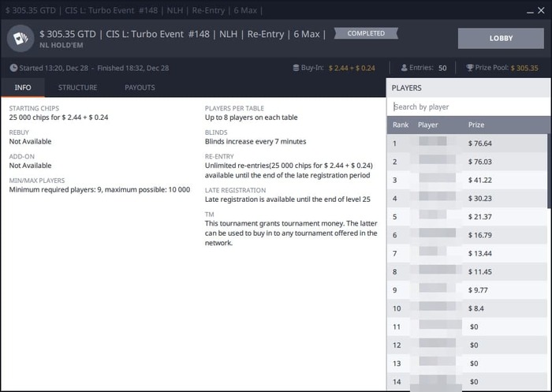Select rank 3 row with $ 41.22
This screenshot has height=392, width=552.
click(x=467, y=180)
